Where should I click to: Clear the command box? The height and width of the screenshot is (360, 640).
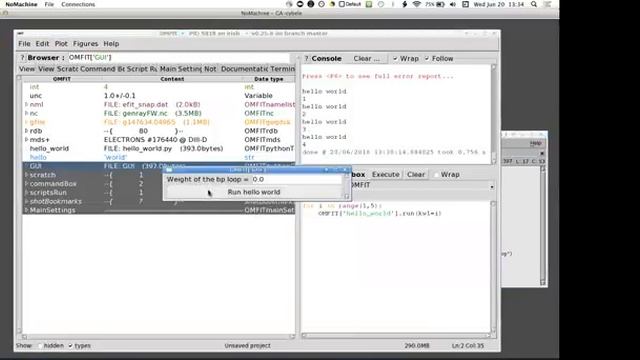click(416, 174)
